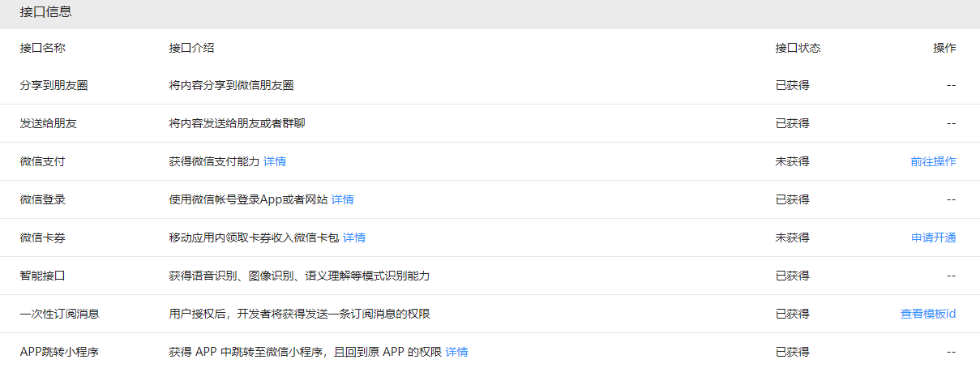
Task: Select the 微信卡券 interface name
Action: [43, 237]
